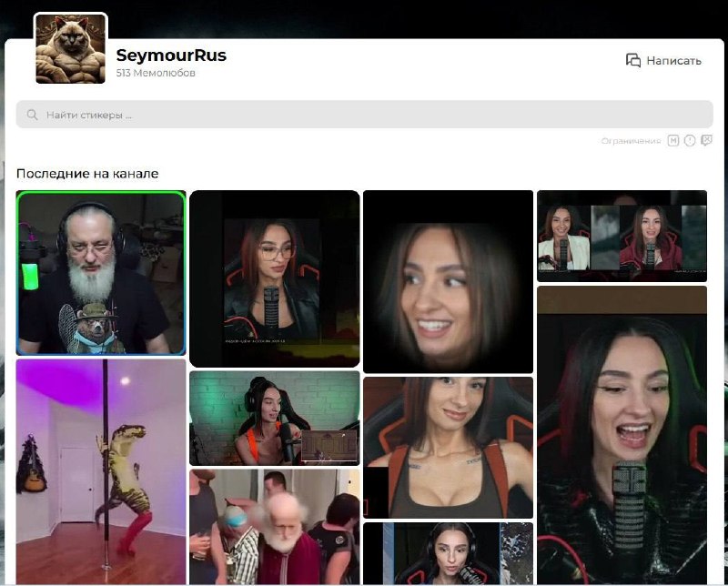Image resolution: width=728 pixels, height=586 pixels.
Task: Open the woman in tank top sticker
Action: tap(448, 448)
